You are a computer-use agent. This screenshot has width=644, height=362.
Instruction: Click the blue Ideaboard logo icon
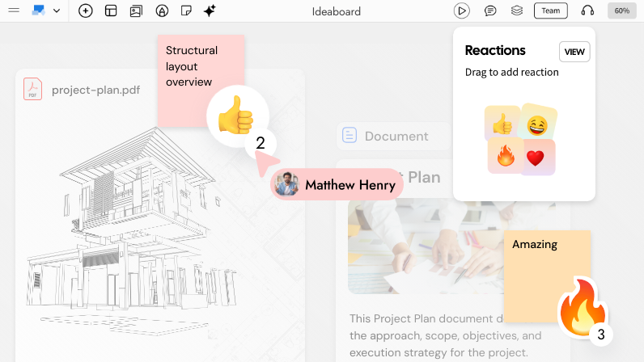coord(38,11)
